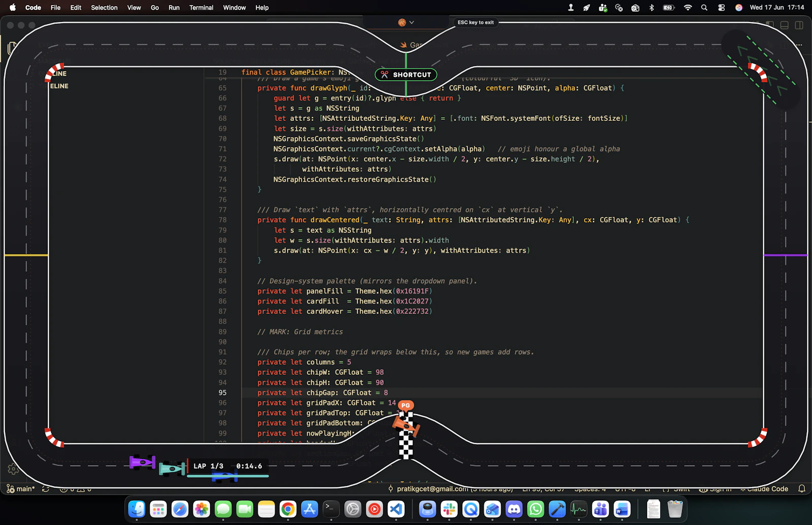Screen dimensions: 812x525
Task: Open Finder from the Dock
Action: (x=137, y=509)
